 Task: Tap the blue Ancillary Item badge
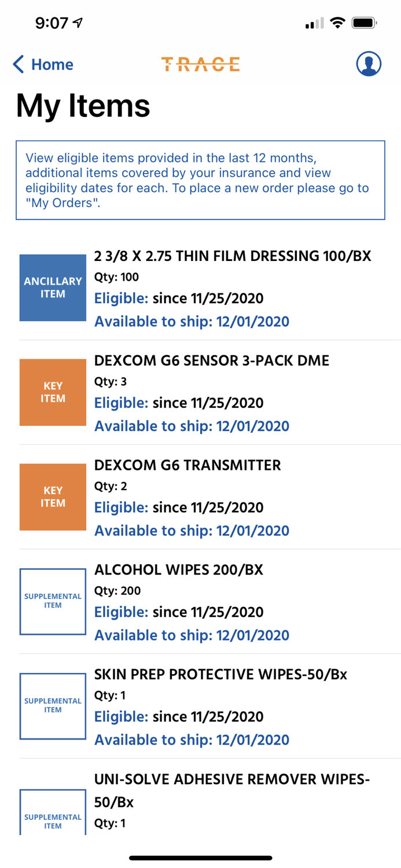[x=53, y=288]
